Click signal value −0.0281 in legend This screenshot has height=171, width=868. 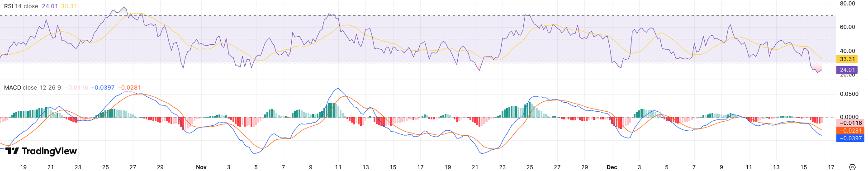coord(129,87)
